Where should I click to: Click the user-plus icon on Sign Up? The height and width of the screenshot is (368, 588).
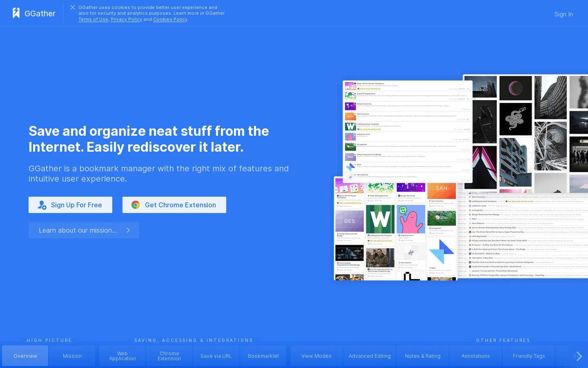[42, 205]
